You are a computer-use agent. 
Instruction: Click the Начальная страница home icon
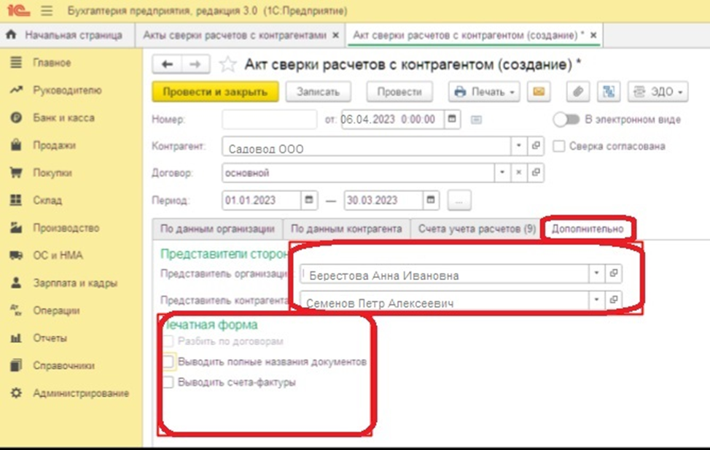coord(12,35)
